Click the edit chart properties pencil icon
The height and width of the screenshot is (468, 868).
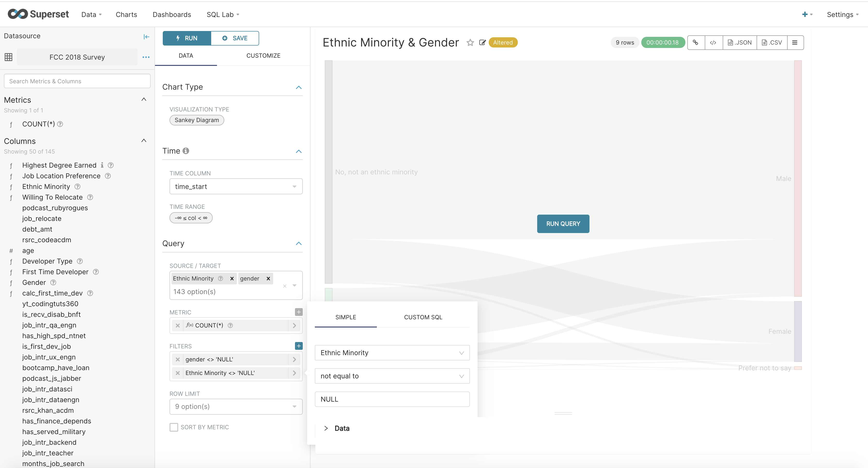[x=482, y=42]
